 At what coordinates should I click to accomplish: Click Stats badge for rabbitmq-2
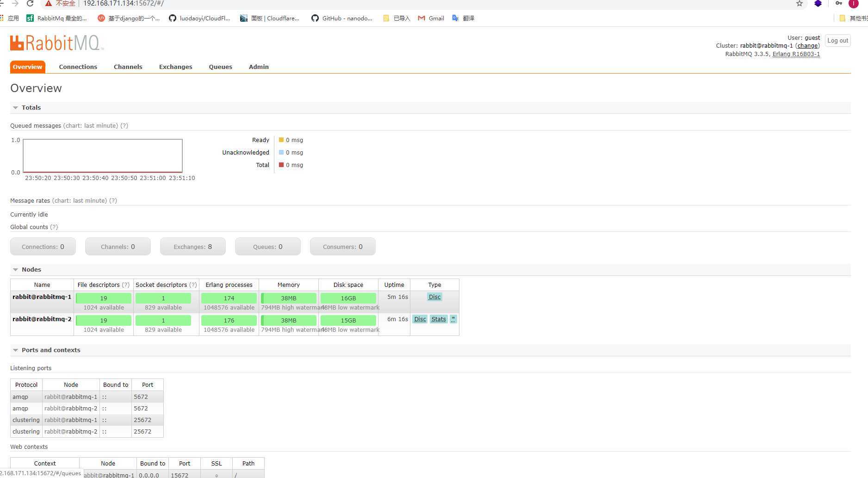(439, 319)
